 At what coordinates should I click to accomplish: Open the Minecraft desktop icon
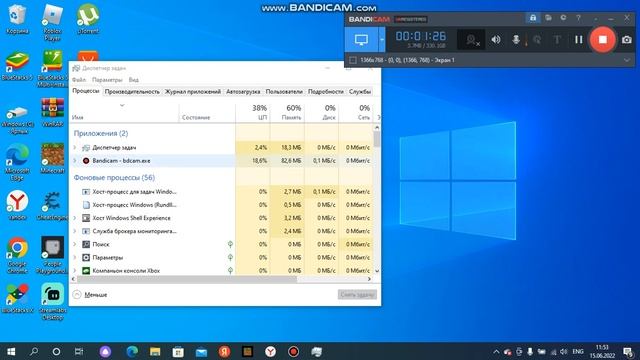pyautogui.click(x=52, y=159)
